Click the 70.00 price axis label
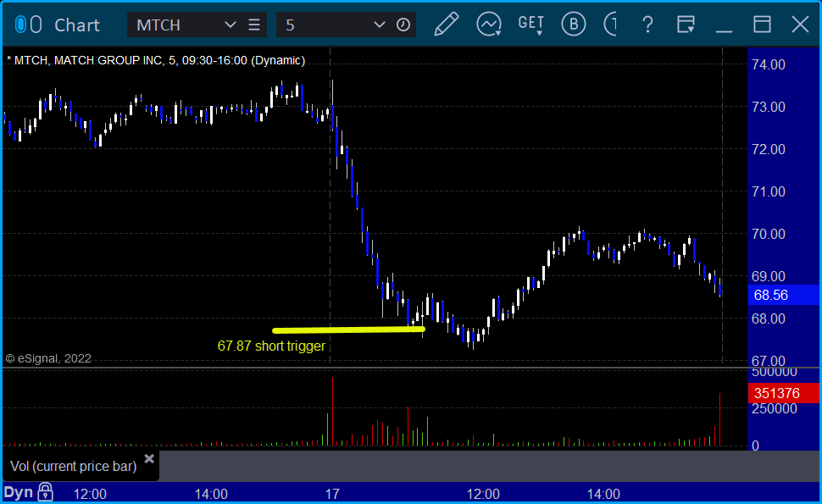 769,234
